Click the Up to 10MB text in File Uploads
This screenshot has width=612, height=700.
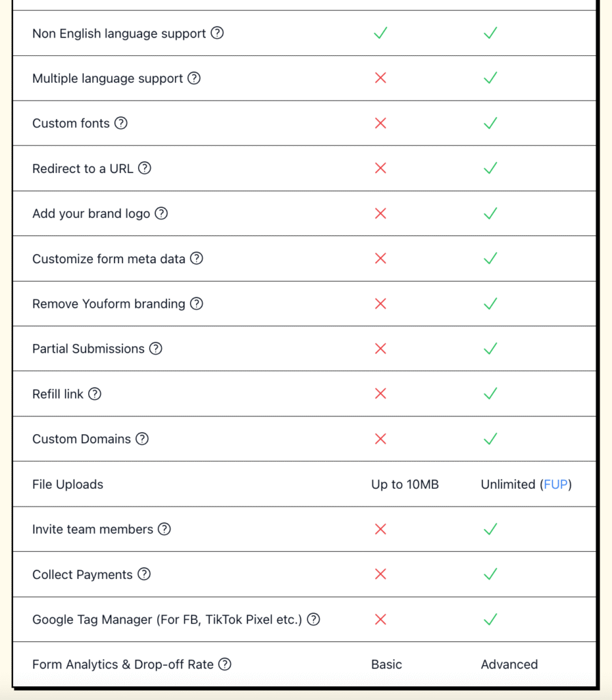point(405,484)
